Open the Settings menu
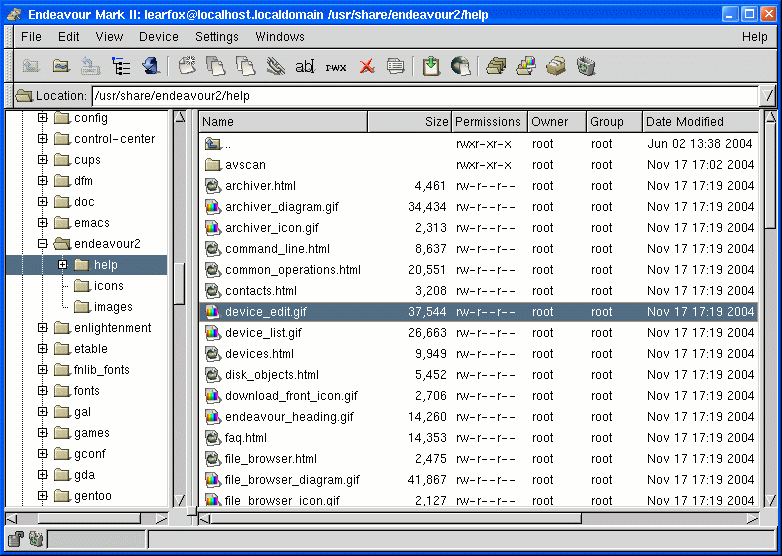The image size is (782, 556). click(217, 37)
